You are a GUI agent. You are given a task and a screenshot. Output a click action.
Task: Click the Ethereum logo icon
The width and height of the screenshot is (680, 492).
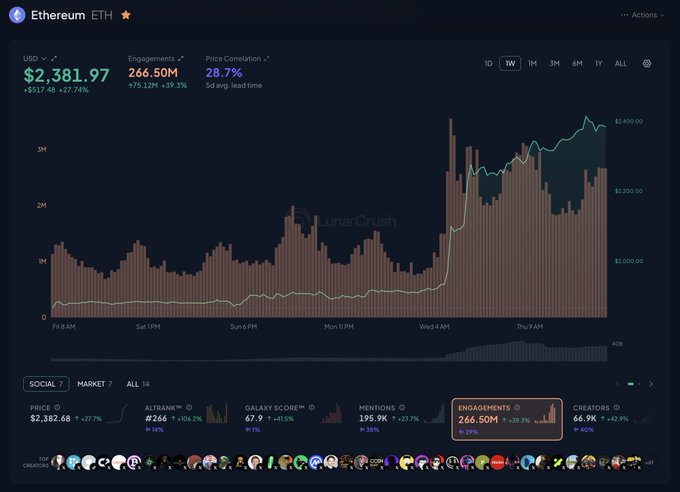coord(17,15)
